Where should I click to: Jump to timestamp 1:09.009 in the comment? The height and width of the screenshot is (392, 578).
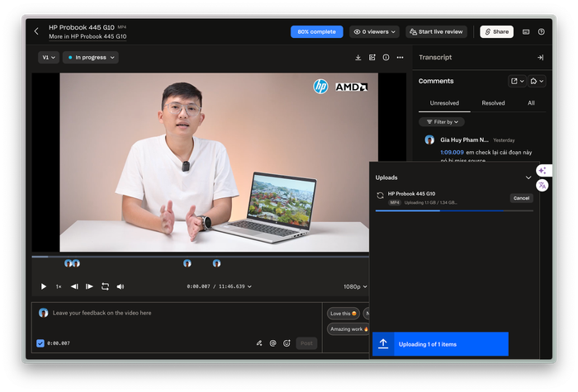pos(452,152)
